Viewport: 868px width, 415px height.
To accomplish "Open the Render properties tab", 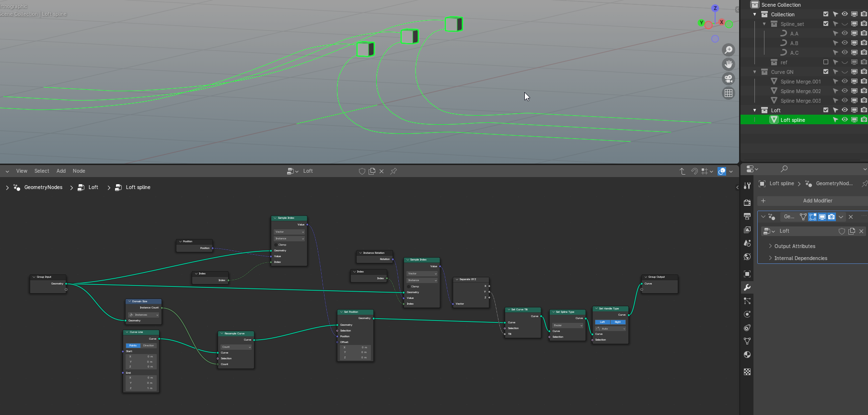I will click(x=747, y=203).
